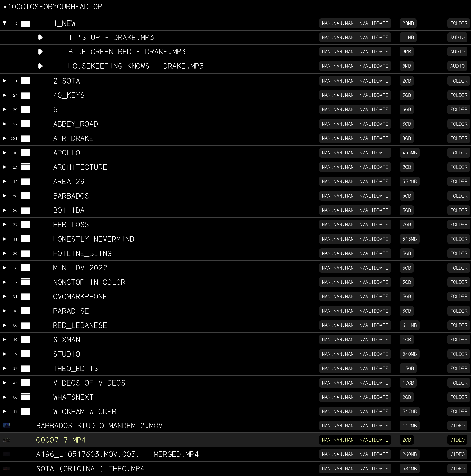Image resolution: width=471 pixels, height=476 pixels.
Task: Click the 455MB size of APOLLO
Action: (x=409, y=153)
